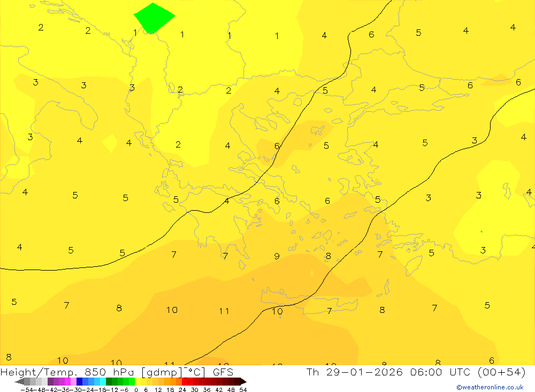Screen dimensions: 535x392
Task: Pick the bright yellow legend swatch above 0
Action: [x=138, y=381]
